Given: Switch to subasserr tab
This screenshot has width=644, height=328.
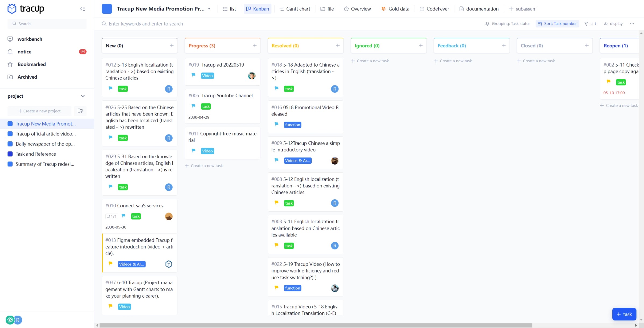Looking at the screenshot, I should coord(524,9).
